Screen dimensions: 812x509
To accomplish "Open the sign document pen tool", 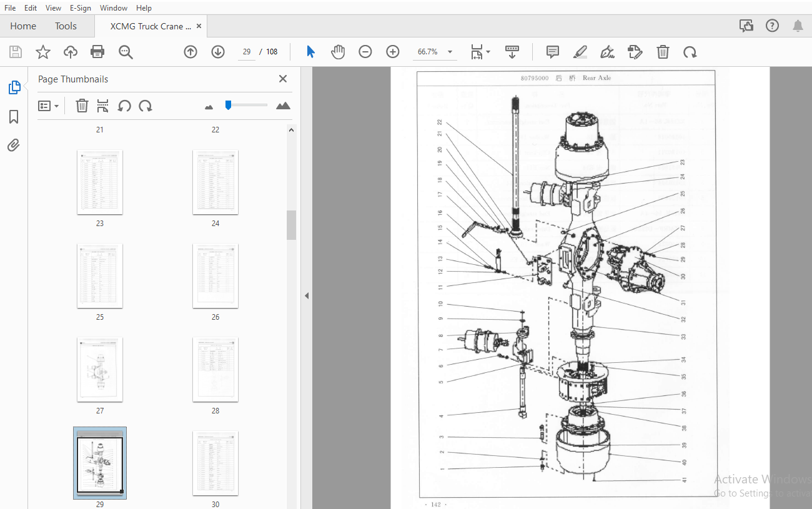I will pos(607,52).
